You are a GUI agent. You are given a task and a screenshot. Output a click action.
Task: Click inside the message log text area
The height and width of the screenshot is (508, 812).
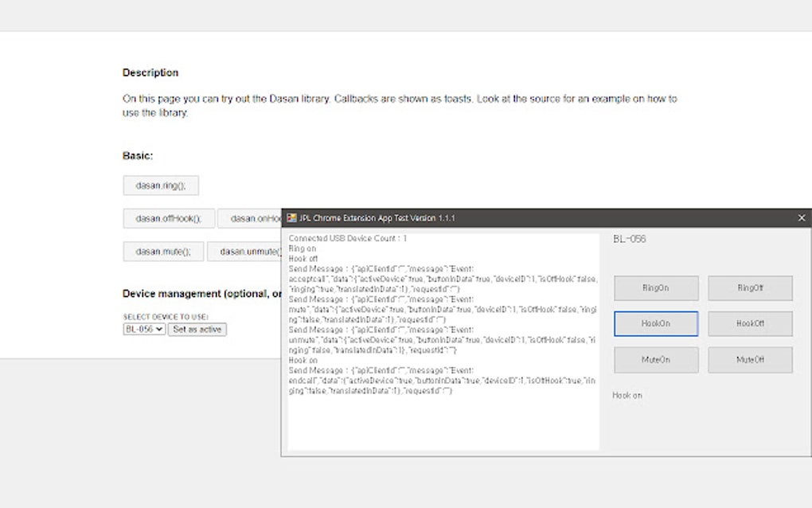443,420
